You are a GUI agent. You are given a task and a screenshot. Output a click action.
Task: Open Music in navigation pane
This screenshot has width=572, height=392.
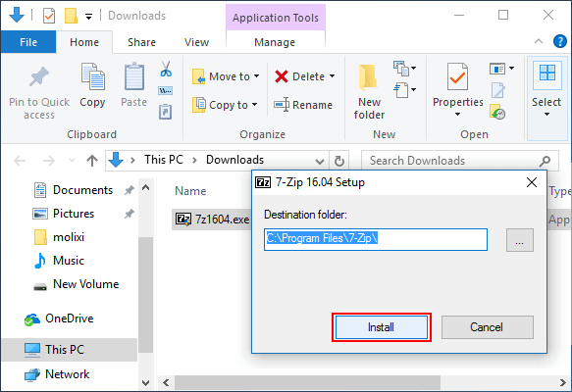tap(69, 261)
